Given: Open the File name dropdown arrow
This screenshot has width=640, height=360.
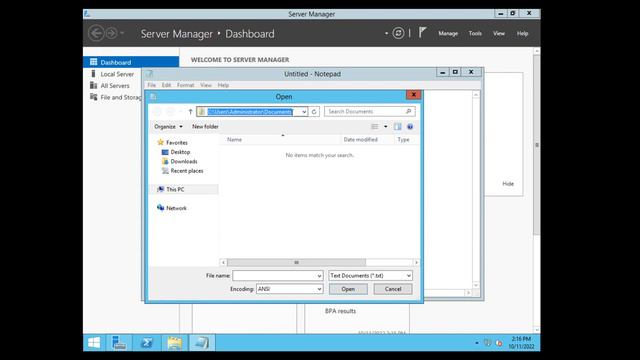Looking at the screenshot, I should coord(319,276).
